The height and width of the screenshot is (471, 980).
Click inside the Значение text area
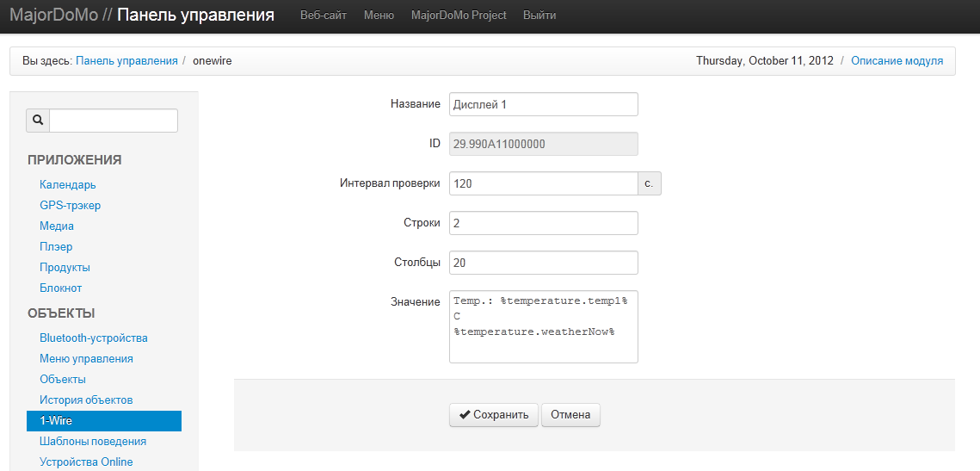click(543, 327)
